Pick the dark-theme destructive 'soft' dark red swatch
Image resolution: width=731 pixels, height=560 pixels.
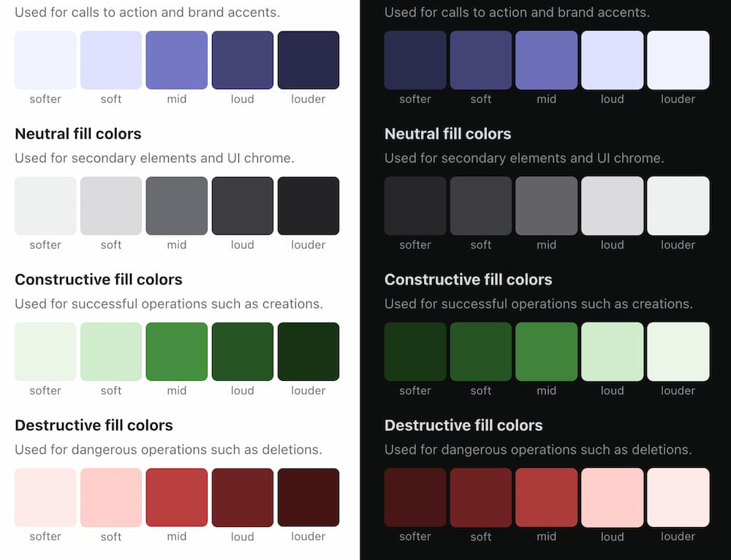coord(481,497)
